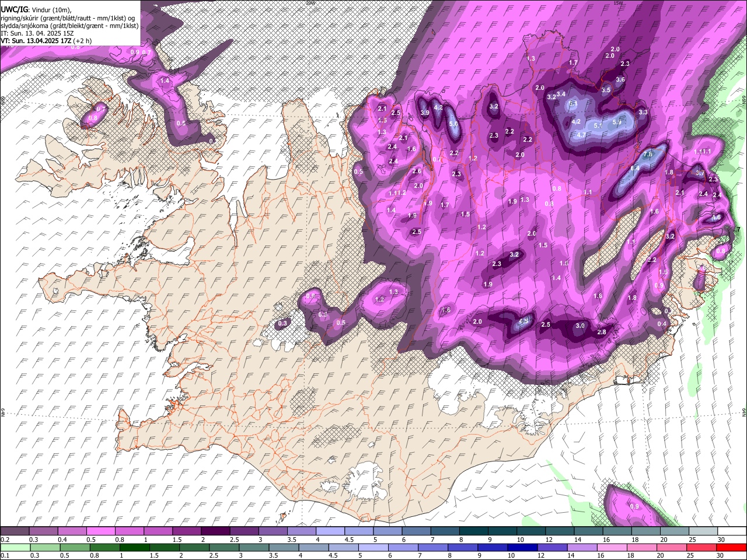747x560 pixels.
Task: Click the deep blue 10 swatch in lower legend
Action: coord(522,547)
